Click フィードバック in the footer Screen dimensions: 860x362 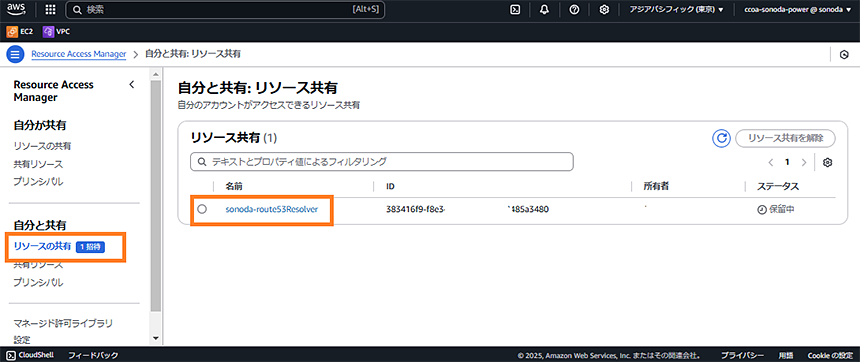pyautogui.click(x=93, y=355)
